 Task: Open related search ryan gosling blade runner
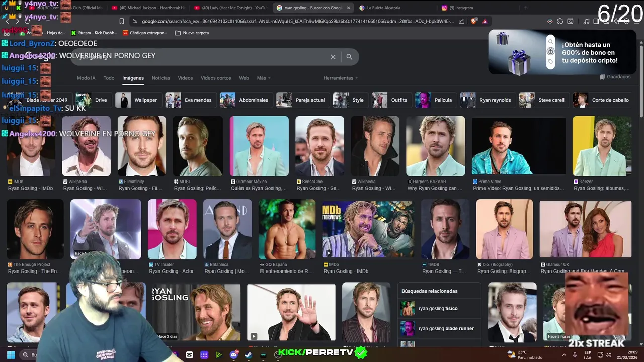(439, 328)
